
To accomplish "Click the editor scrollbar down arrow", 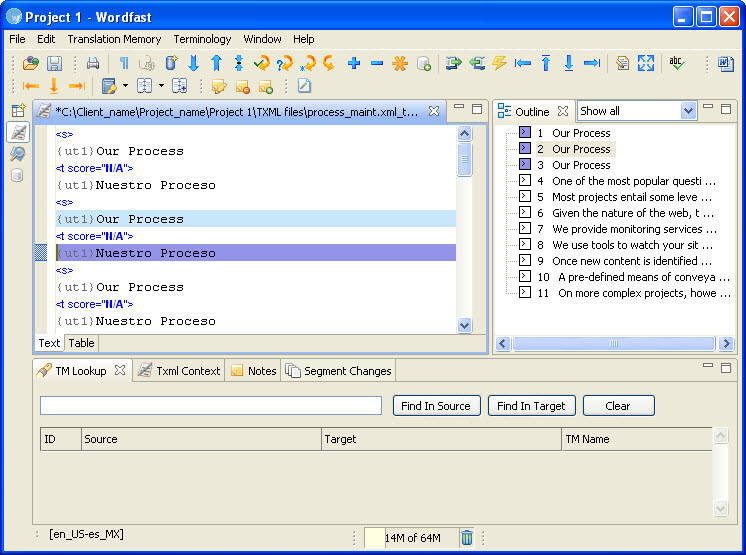I will 464,325.
